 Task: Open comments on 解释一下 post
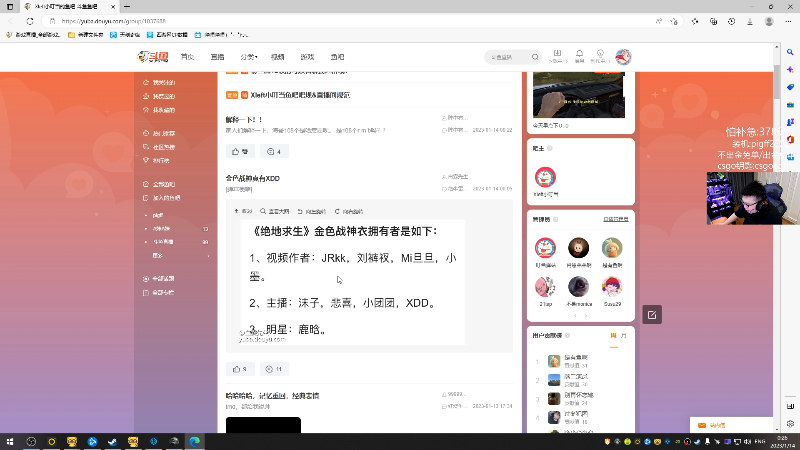pyautogui.click(x=274, y=152)
